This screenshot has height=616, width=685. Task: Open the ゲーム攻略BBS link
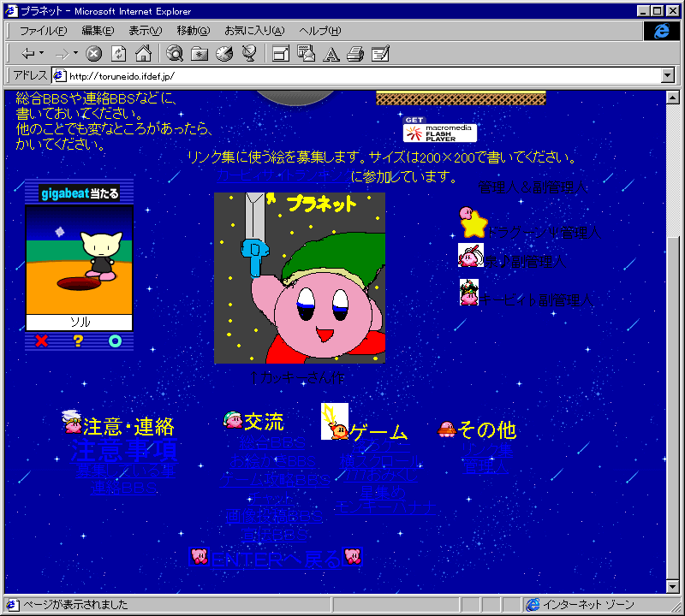(275, 480)
